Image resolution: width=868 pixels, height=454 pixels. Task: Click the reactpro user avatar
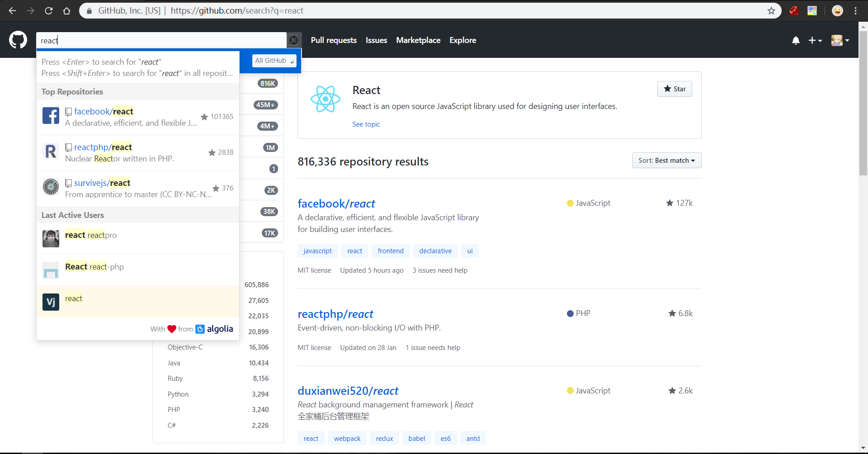point(51,239)
